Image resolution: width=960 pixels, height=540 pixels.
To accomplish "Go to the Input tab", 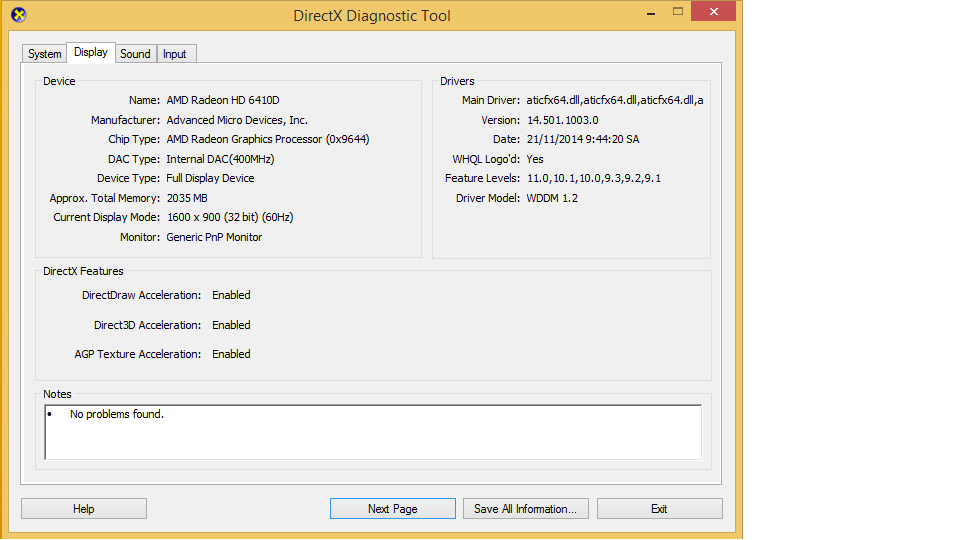I will click(x=174, y=54).
